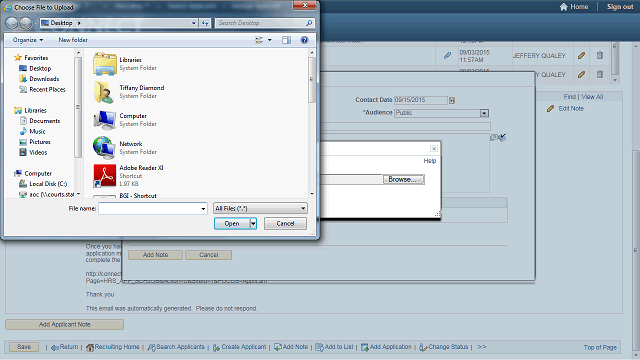640x360 pixels.
Task: Click the Contact Date field
Action: 421,100
